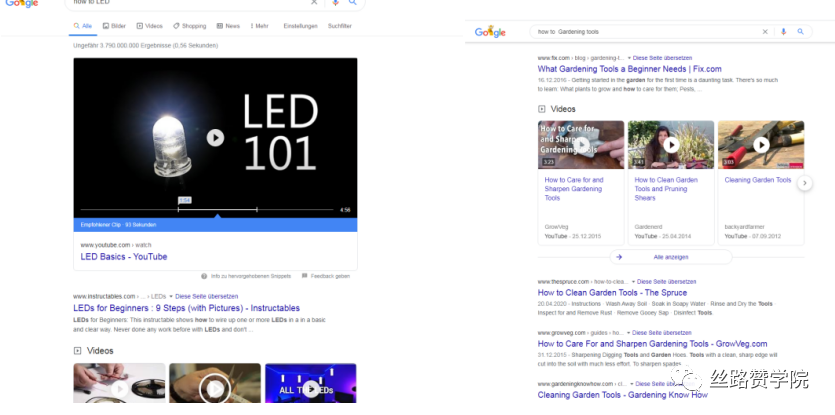Image resolution: width=835 pixels, height=415 pixels.
Task: Click microphone icon in Gardening tools window
Action: (x=783, y=32)
